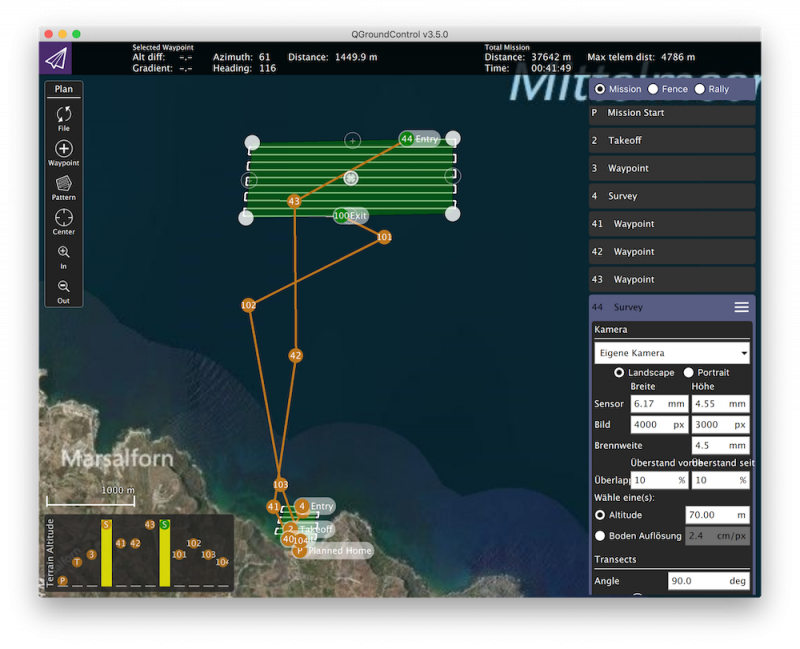Select waypoint marker 41 near coast
This screenshot has height=649, width=800.
coord(273,507)
